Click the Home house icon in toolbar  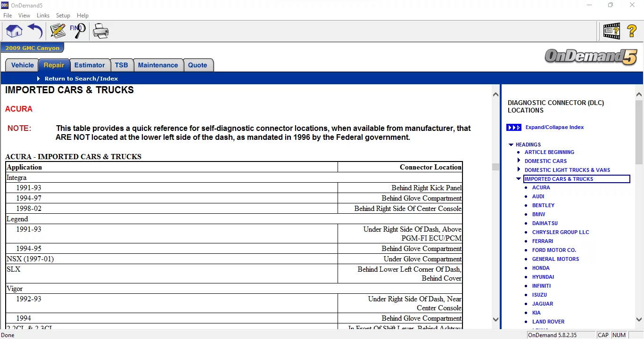point(14,32)
